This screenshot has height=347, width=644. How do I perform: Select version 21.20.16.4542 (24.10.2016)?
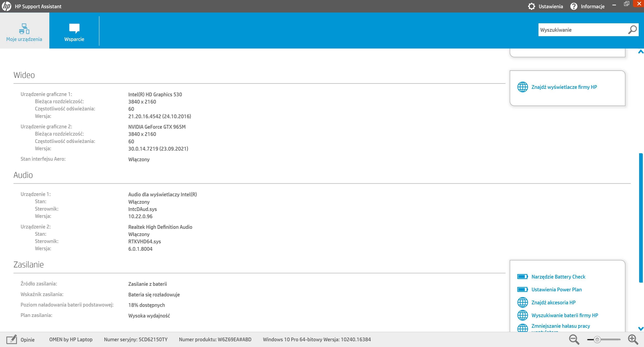point(159,116)
